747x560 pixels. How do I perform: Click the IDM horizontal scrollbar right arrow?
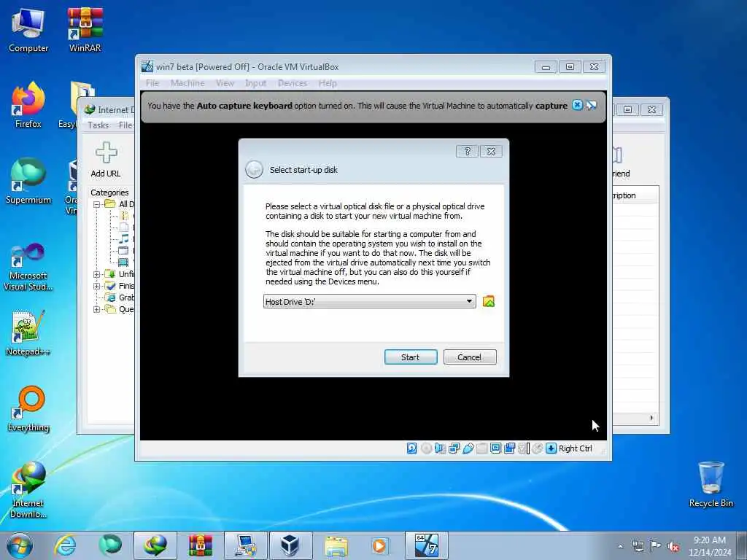pos(651,418)
